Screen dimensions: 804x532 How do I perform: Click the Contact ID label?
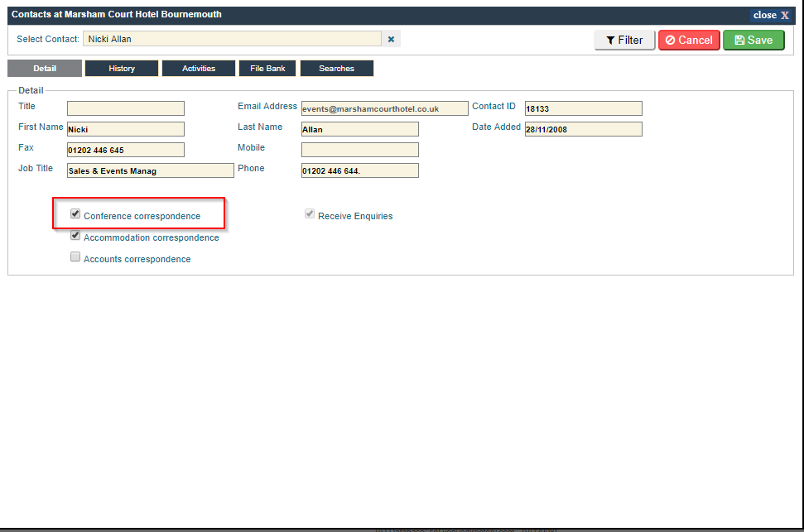click(493, 106)
